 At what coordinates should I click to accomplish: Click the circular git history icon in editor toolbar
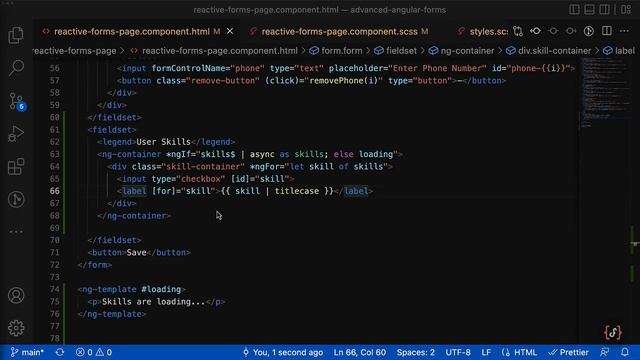coord(589,31)
